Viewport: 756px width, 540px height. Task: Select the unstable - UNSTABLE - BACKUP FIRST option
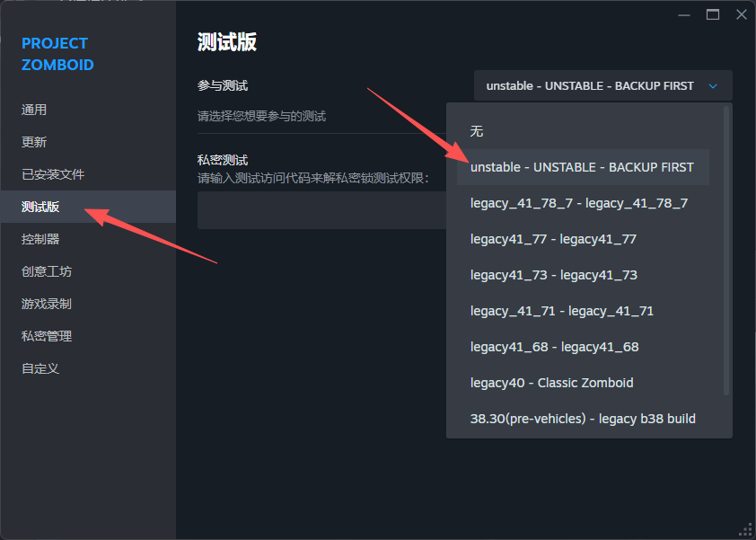click(x=582, y=167)
